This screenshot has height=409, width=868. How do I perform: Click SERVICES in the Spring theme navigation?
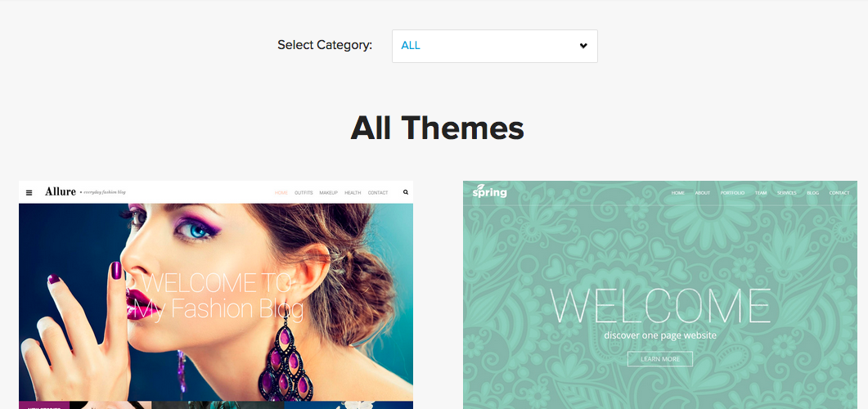click(x=787, y=192)
